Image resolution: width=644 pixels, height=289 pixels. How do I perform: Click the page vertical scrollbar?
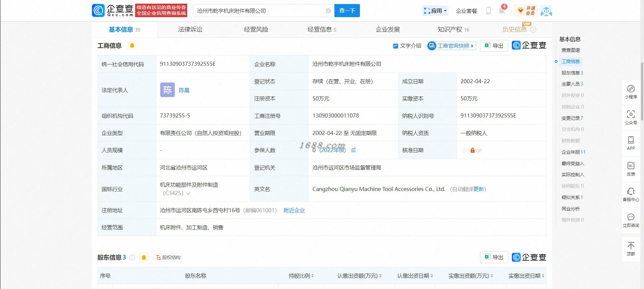point(642,91)
